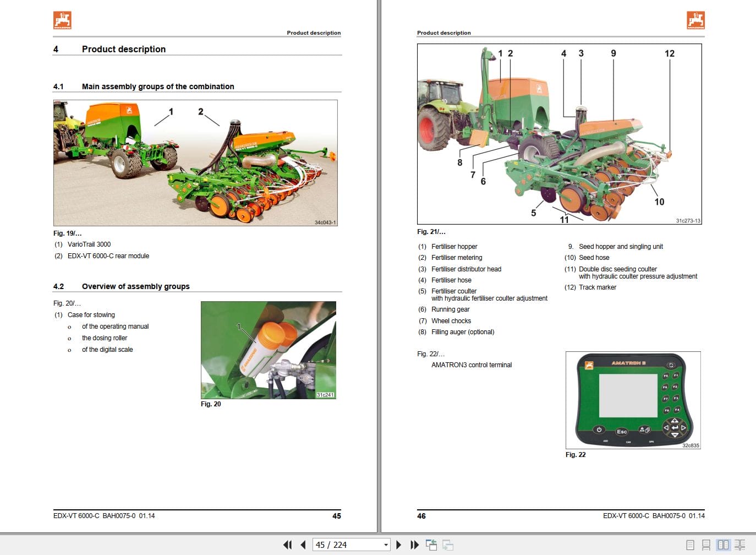
Task: Click 'Fertiliser metering' legend entry
Action: [x=457, y=258]
